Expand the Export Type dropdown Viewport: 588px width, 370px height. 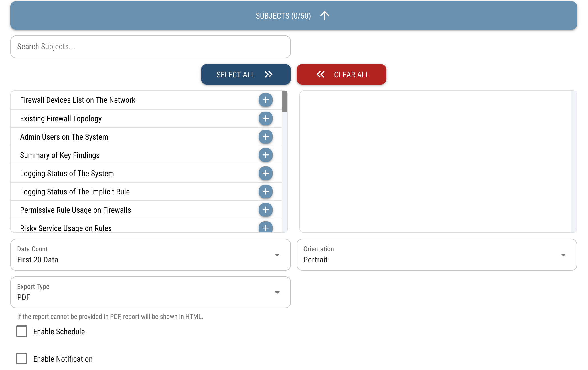150,292
